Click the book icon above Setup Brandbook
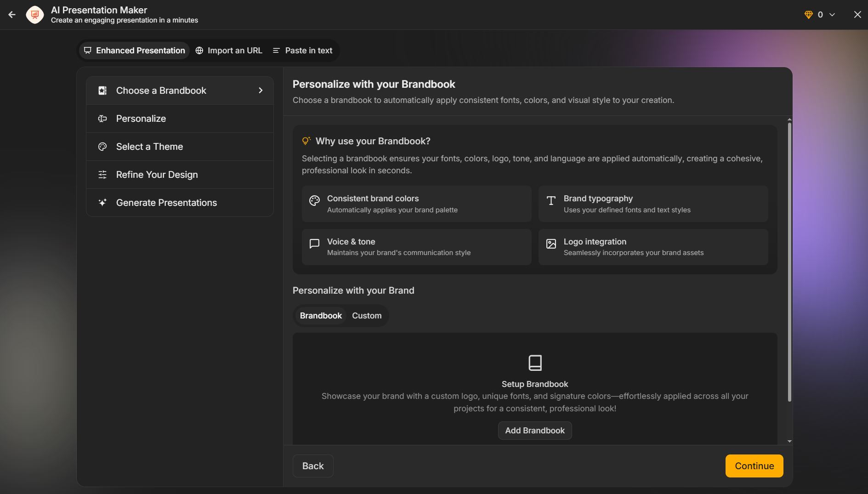Screen dimensions: 868x494 coord(535,363)
